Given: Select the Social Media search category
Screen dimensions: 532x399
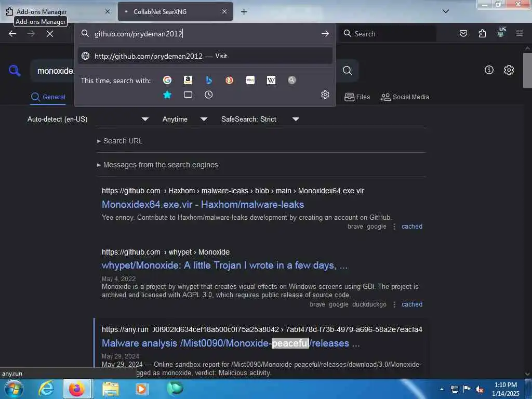Looking at the screenshot, I should [x=405, y=97].
